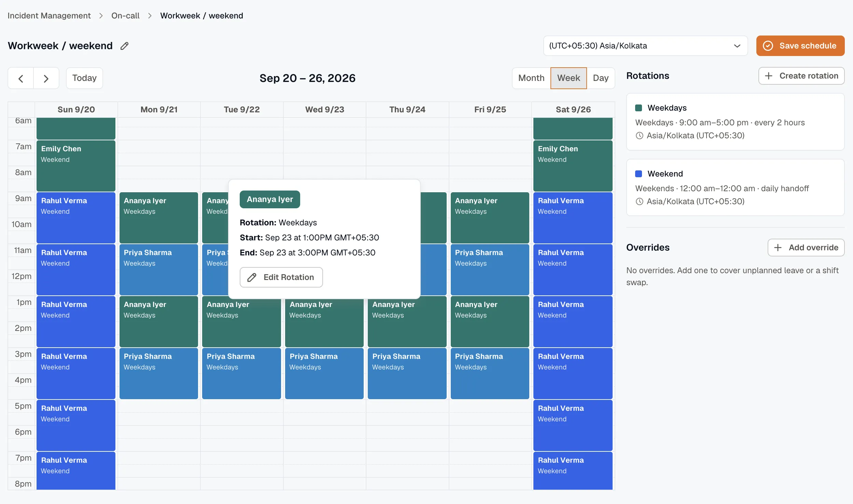
Task: Select Ananya Iyer's 9am shift on Mon 9/21
Action: click(x=158, y=218)
